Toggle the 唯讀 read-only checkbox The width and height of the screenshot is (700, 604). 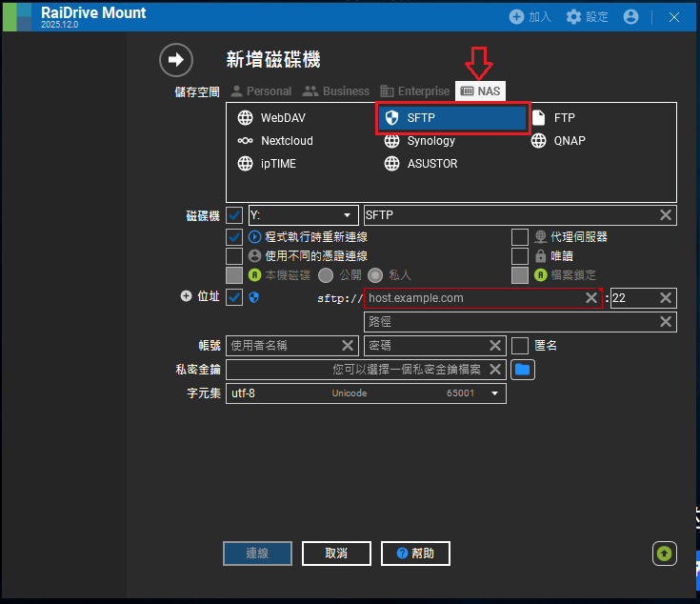pos(520,256)
